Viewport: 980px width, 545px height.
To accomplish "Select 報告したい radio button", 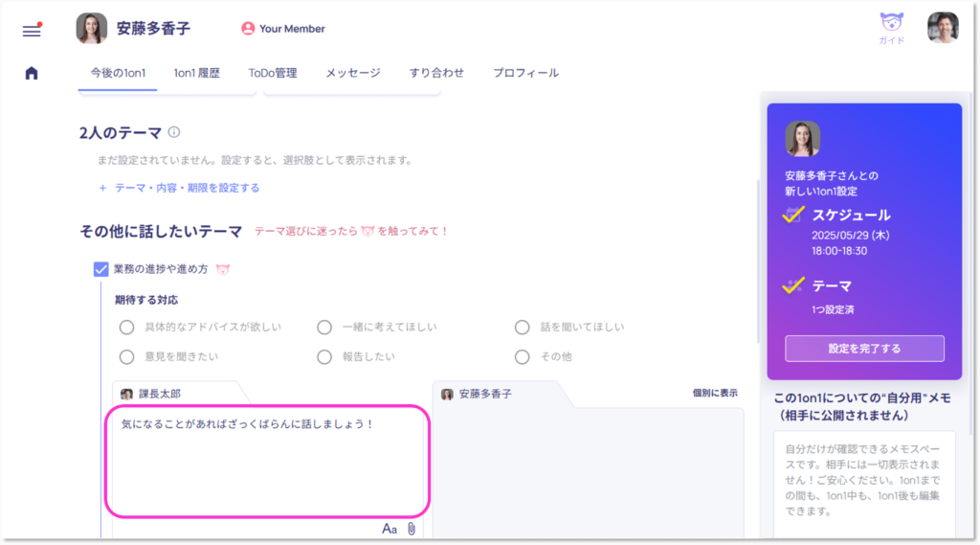I will pyautogui.click(x=324, y=356).
